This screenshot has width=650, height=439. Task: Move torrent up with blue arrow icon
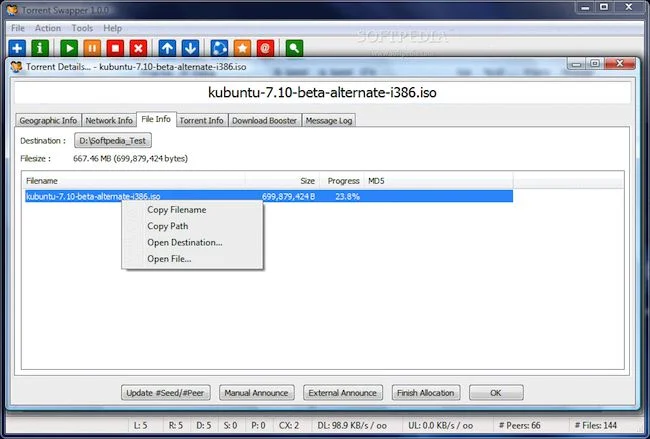click(x=167, y=48)
